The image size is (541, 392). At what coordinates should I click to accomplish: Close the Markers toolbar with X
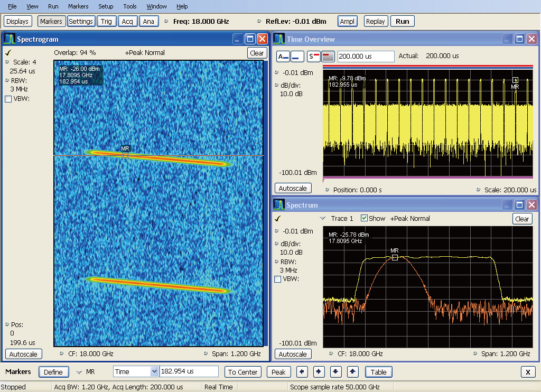pyautogui.click(x=528, y=372)
